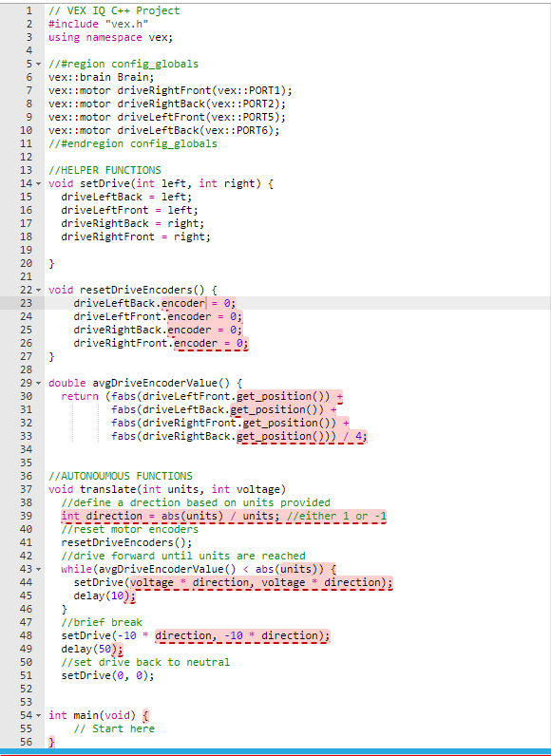Collapse the while loop fold arrow at line 43
The width and height of the screenshot is (551, 756).
[39, 570]
